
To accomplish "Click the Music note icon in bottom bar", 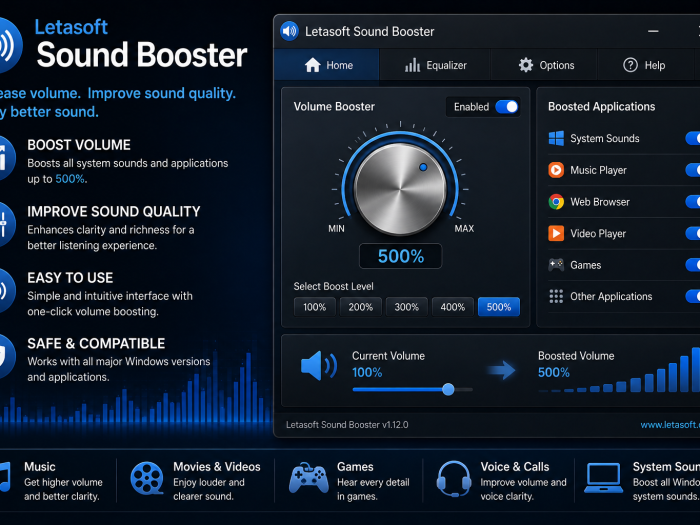I will coord(4,477).
